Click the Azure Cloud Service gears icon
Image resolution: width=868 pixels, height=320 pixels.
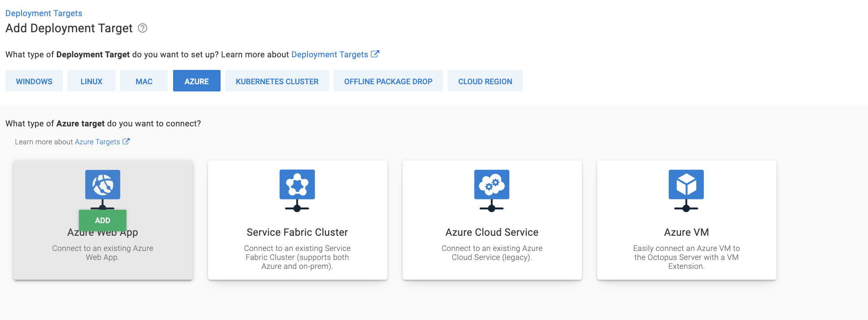coord(491,185)
